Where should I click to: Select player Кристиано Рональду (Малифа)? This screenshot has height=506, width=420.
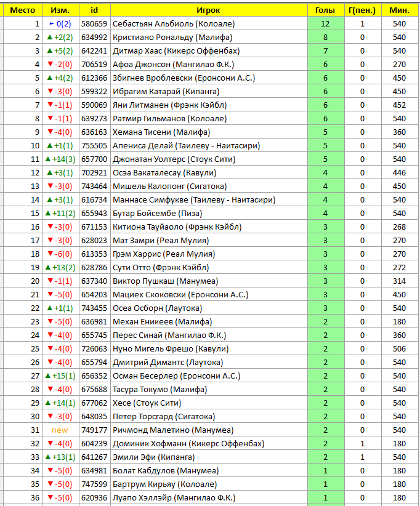point(172,38)
